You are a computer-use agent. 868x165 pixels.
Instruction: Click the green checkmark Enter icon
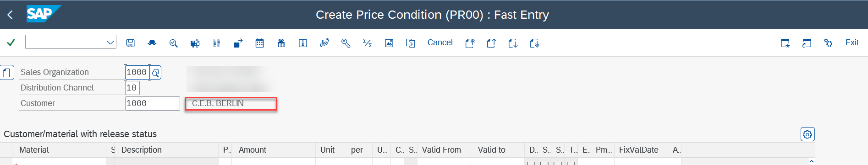coord(11,43)
